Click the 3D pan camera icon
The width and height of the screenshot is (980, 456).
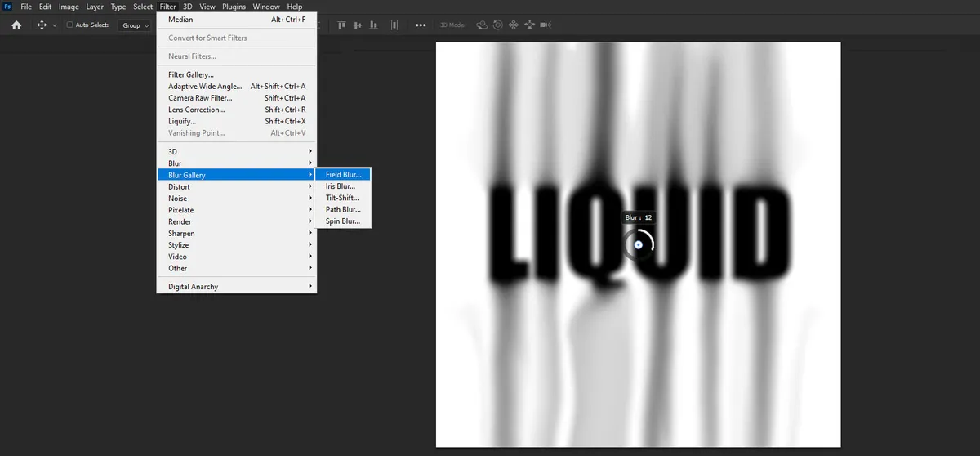(514, 25)
